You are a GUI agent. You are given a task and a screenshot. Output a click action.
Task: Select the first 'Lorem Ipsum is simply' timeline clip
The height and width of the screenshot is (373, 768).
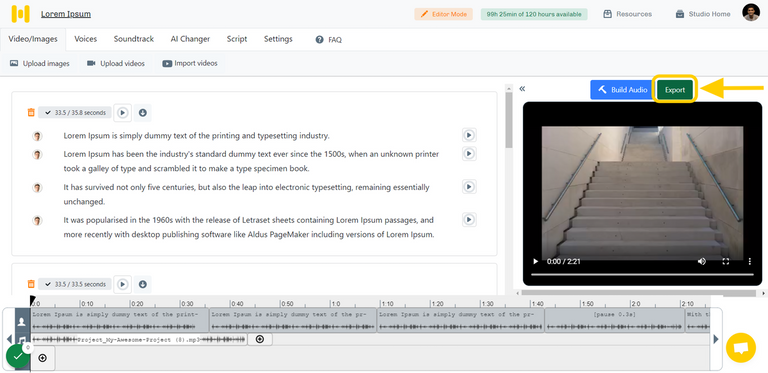(x=120, y=320)
